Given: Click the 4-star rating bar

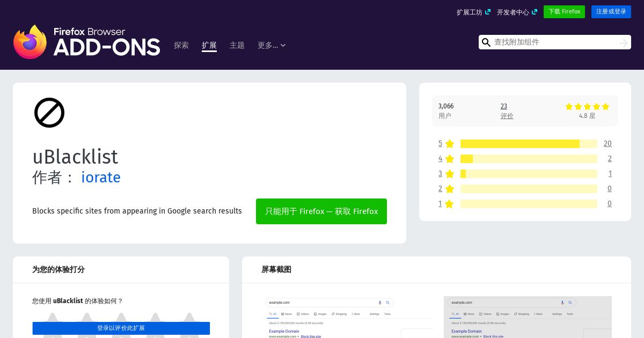Looking at the screenshot, I should 529,159.
